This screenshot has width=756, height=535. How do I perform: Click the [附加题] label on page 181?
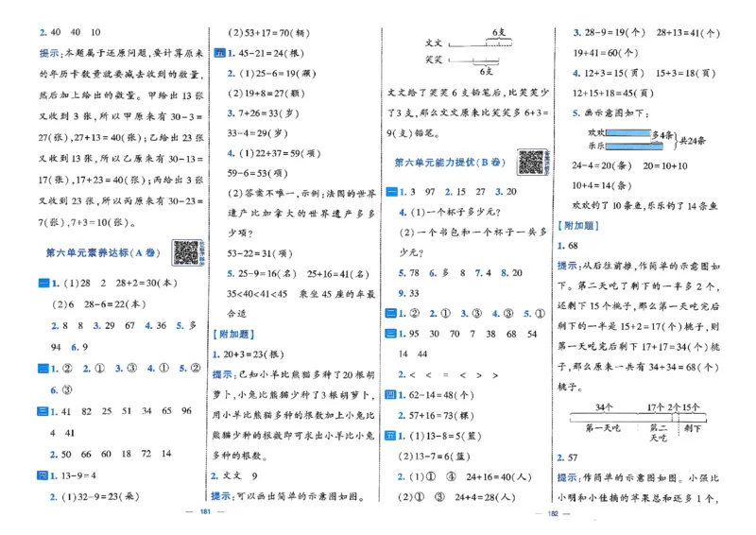coord(233,334)
